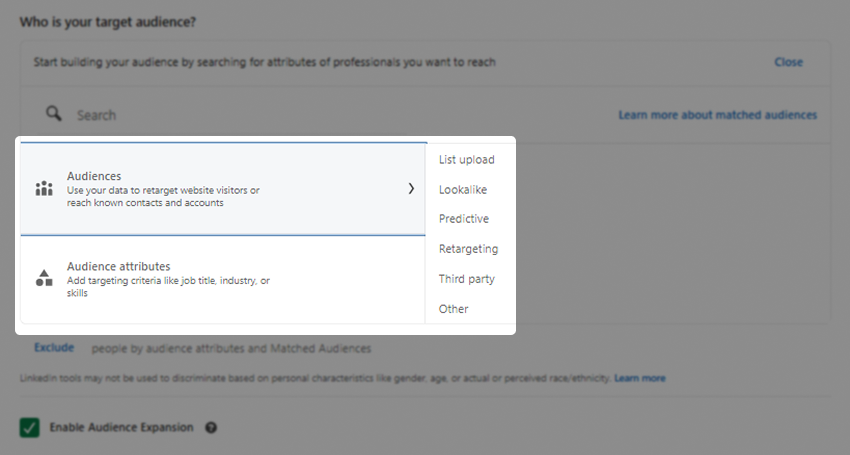The height and width of the screenshot is (455, 850).
Task: Toggle the Enable Audience Expansion checkbox
Action: [x=29, y=427]
